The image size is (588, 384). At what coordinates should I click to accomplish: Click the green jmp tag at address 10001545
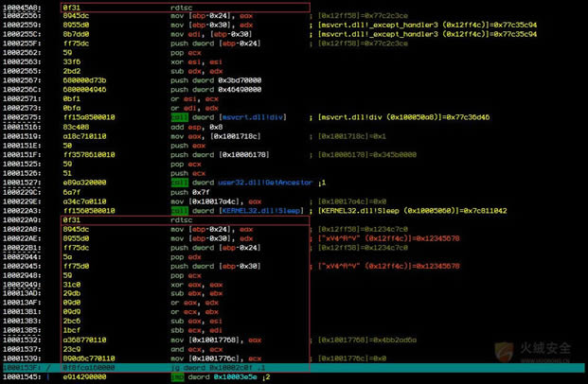click(x=178, y=377)
